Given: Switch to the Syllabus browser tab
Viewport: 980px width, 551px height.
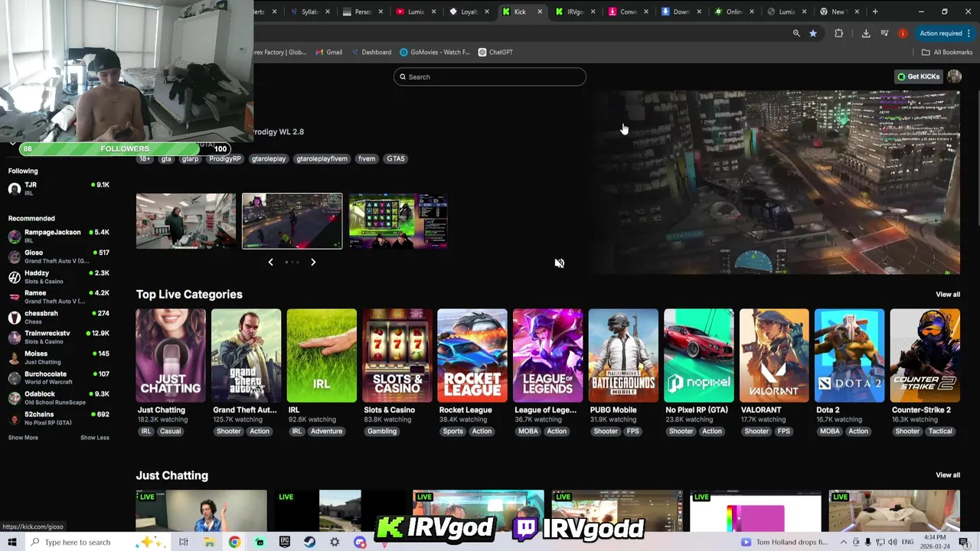Looking at the screenshot, I should [310, 11].
